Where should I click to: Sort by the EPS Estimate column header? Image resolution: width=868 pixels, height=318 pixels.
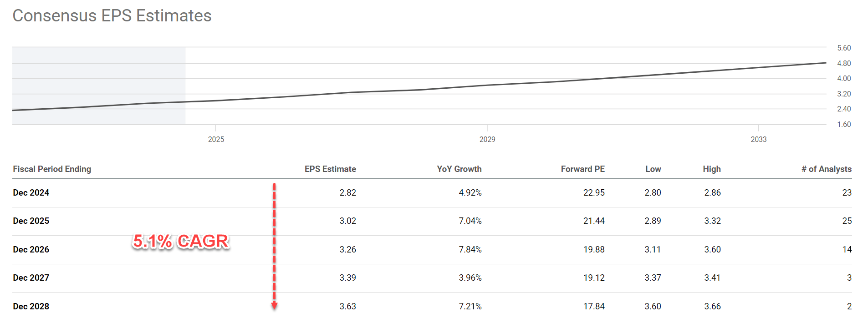330,169
